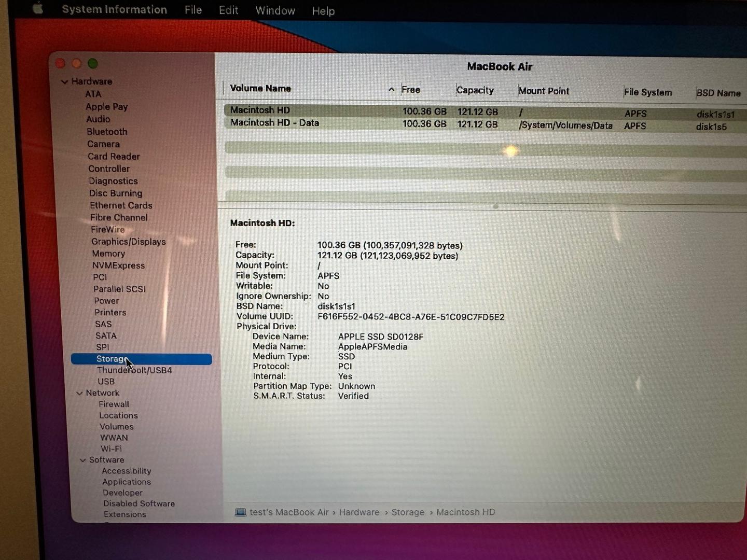Image resolution: width=747 pixels, height=560 pixels.
Task: Toggle Volume Name sort order arrow
Action: [x=391, y=89]
